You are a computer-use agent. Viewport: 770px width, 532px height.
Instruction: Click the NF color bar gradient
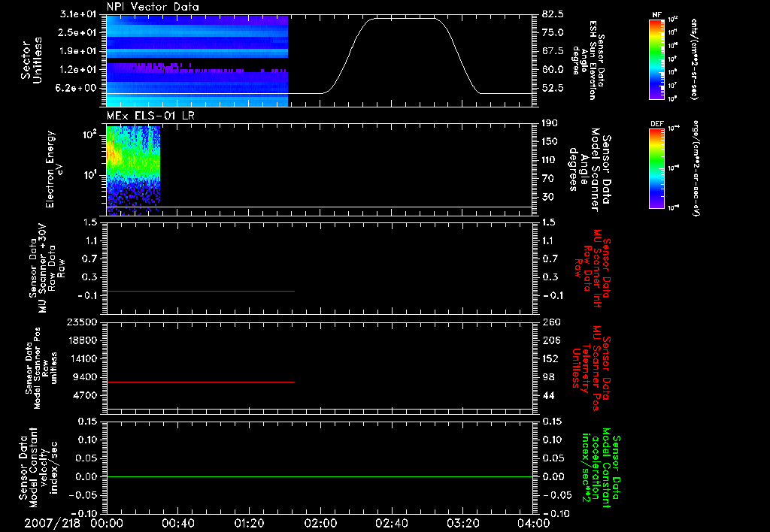coord(656,59)
